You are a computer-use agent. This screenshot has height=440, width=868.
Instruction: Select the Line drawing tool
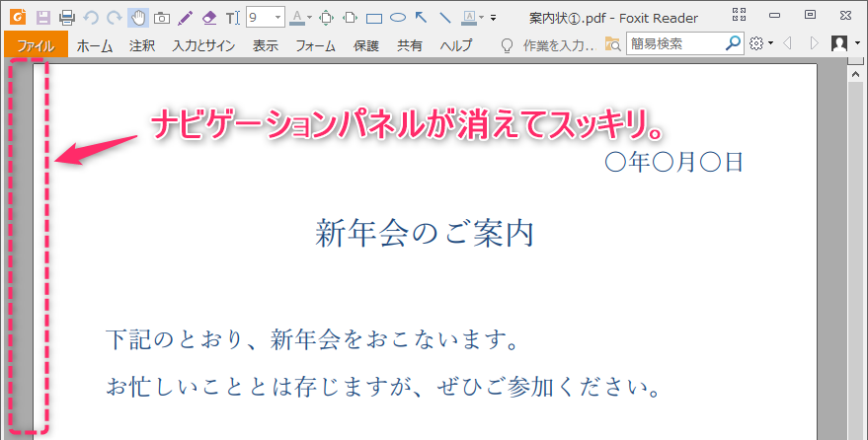[x=445, y=18]
